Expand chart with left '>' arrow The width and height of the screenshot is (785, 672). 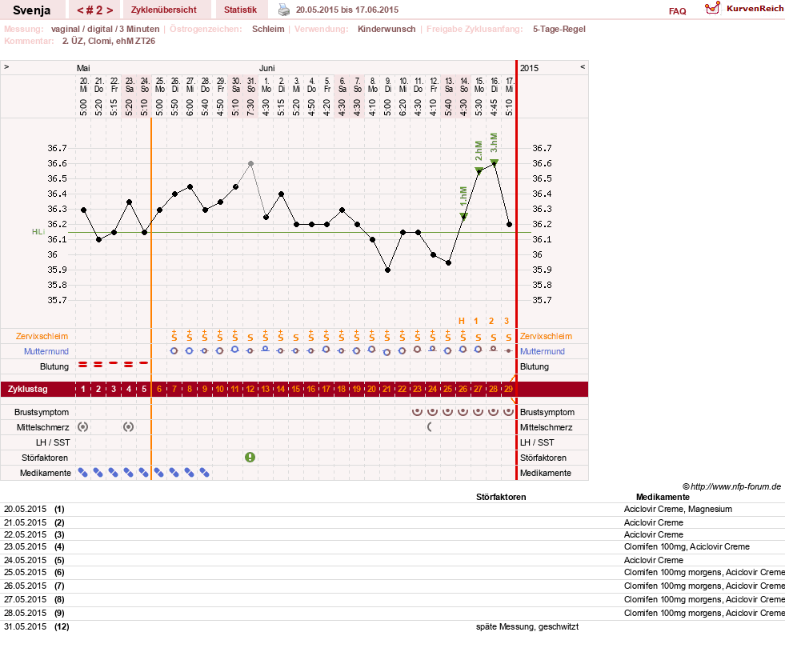point(6,66)
